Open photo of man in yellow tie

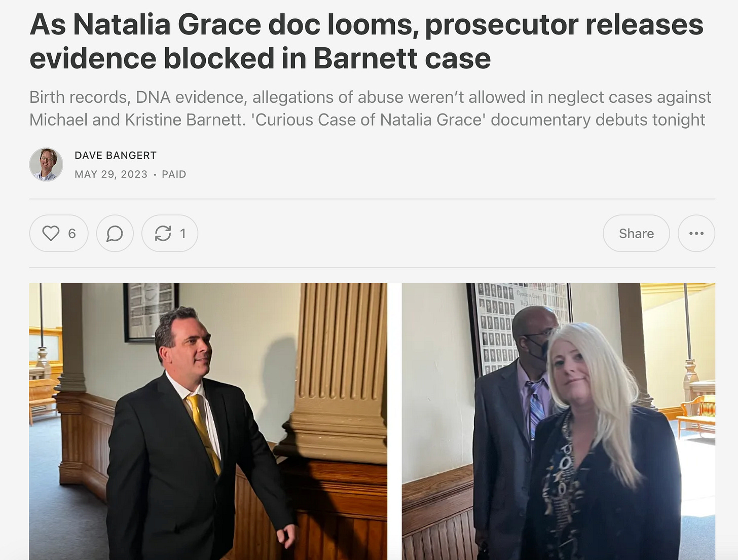(208, 422)
